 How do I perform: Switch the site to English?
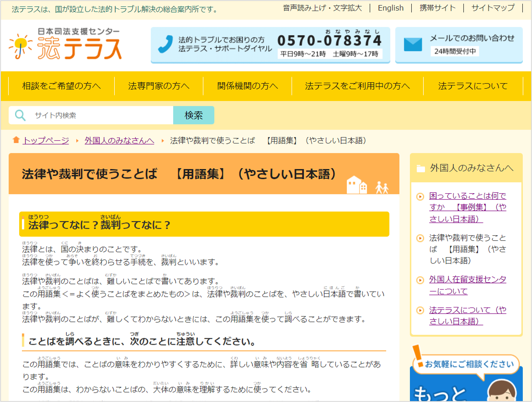click(391, 8)
